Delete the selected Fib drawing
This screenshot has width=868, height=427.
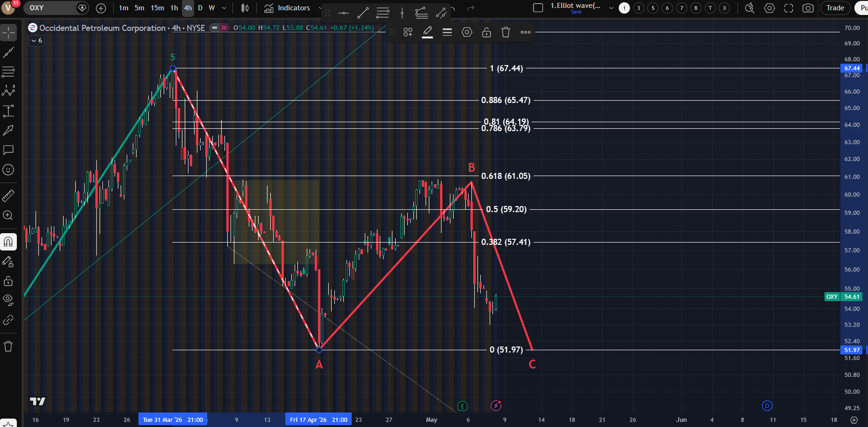(506, 32)
